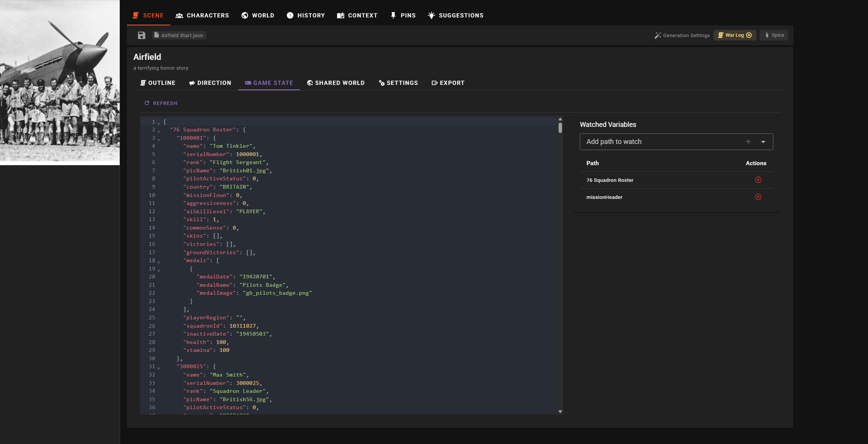The height and width of the screenshot is (444, 868).
Task: Click the missionHeader watched path row
Action: [676, 197]
